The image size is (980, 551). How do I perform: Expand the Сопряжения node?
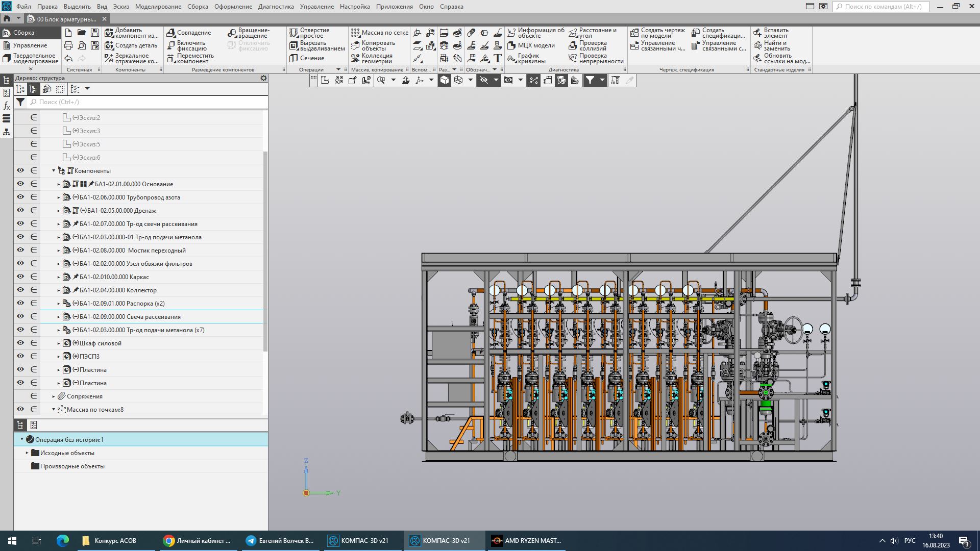(x=54, y=396)
